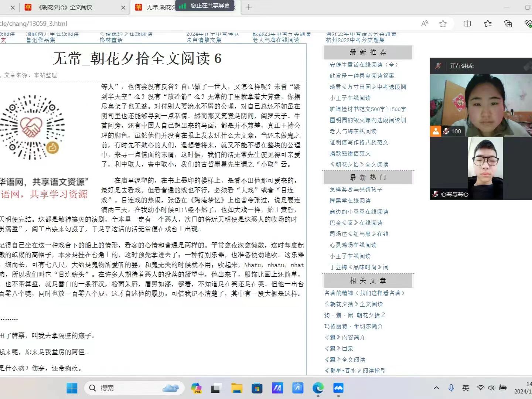Image resolution: width=532 pixels, height=399 pixels.
Task: Click the Windows Start button
Action: tap(72, 388)
